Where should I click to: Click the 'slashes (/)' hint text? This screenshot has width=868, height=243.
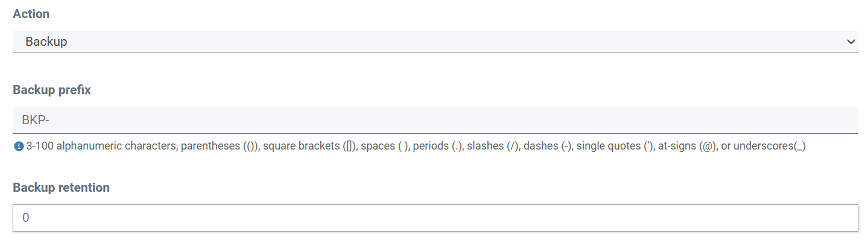[493, 147]
